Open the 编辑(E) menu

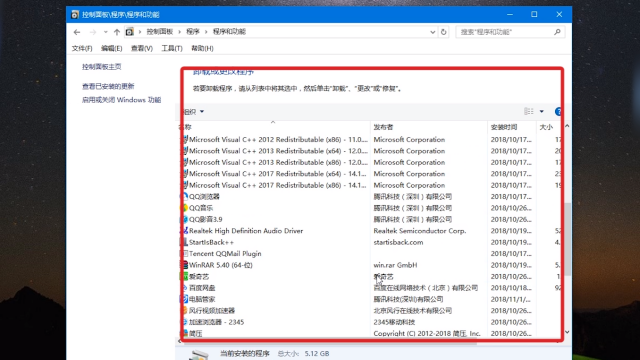click(111, 48)
